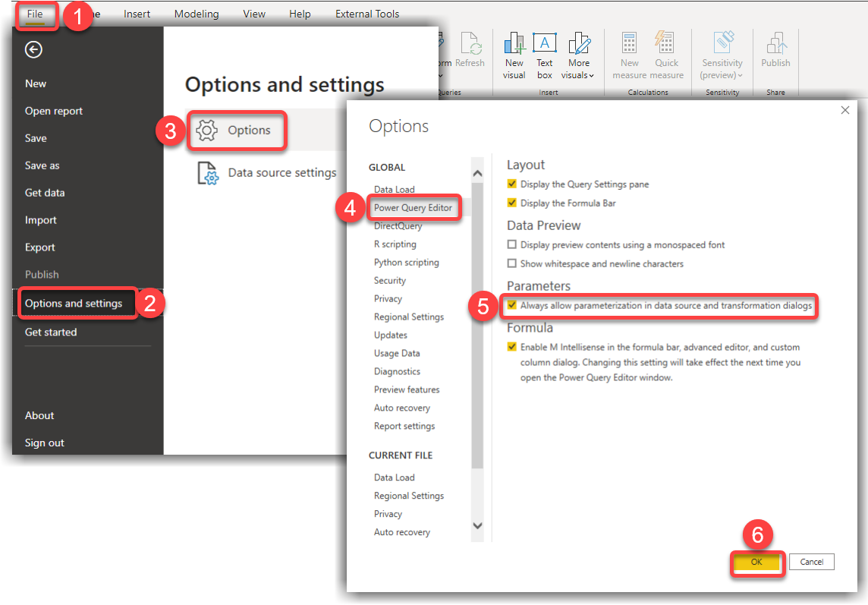Select DirectQuery category
The height and width of the screenshot is (605, 868).
click(398, 226)
